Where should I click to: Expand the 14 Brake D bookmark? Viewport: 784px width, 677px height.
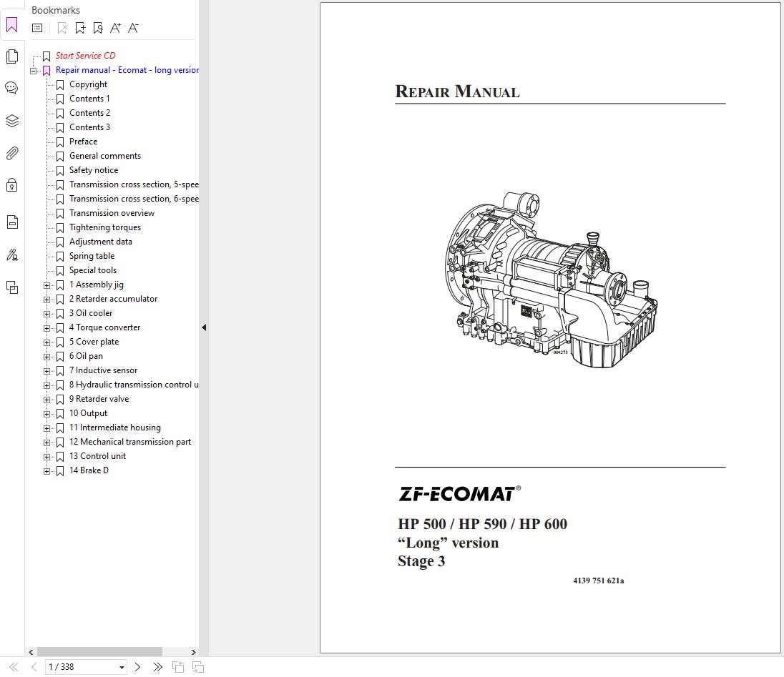pos(46,472)
